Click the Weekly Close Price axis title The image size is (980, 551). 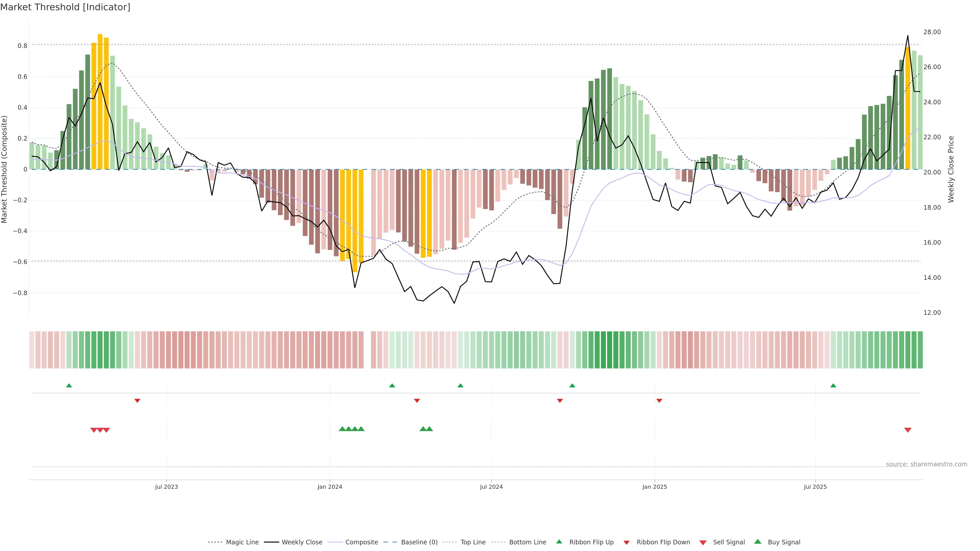[951, 169]
